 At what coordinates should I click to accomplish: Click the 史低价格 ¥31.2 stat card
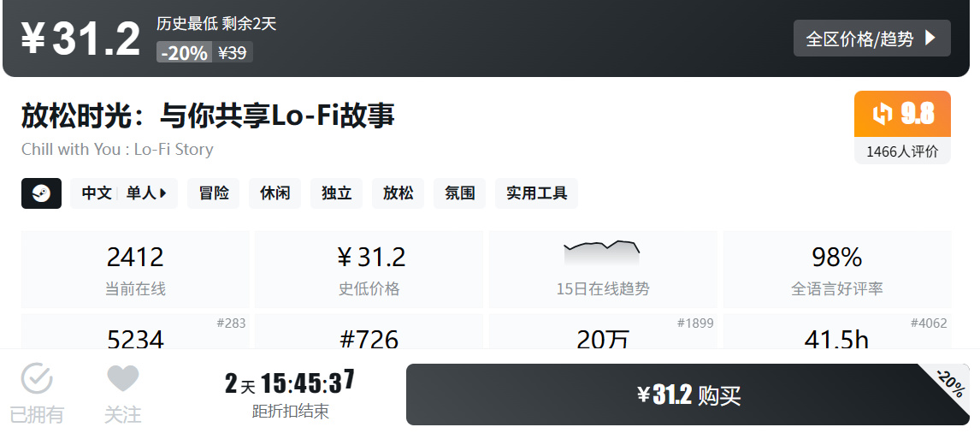click(369, 269)
